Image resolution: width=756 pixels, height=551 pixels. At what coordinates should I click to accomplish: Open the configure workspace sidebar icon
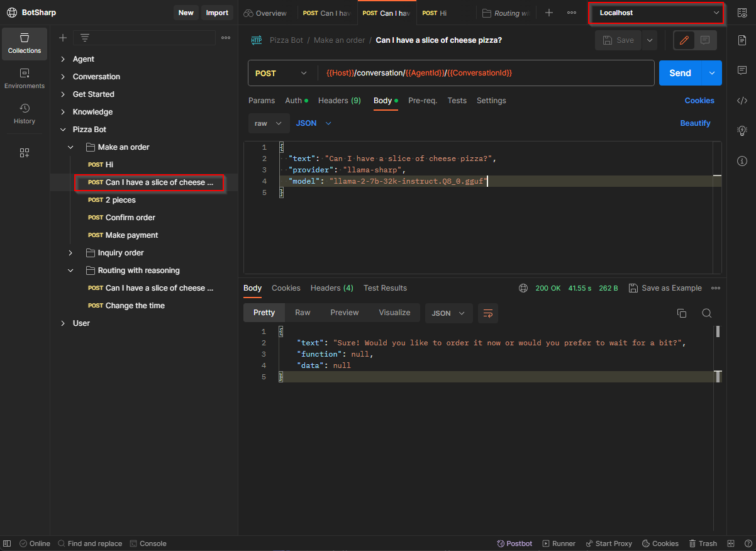point(25,153)
